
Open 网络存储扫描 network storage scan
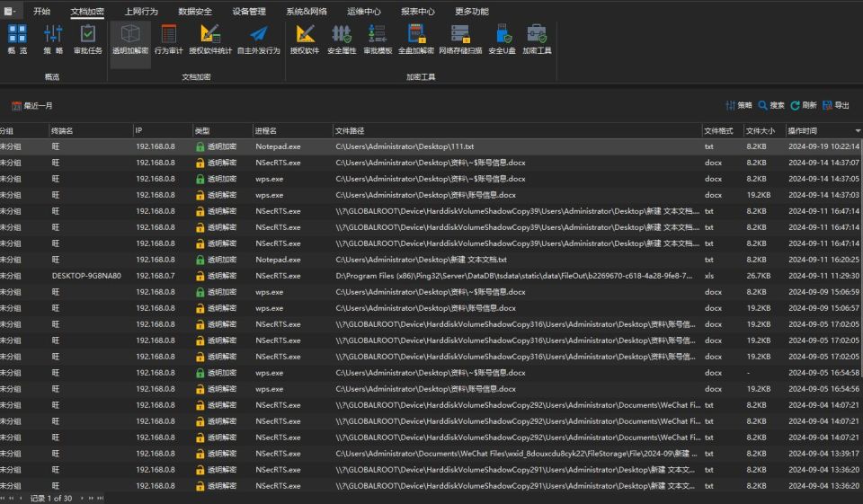point(460,39)
